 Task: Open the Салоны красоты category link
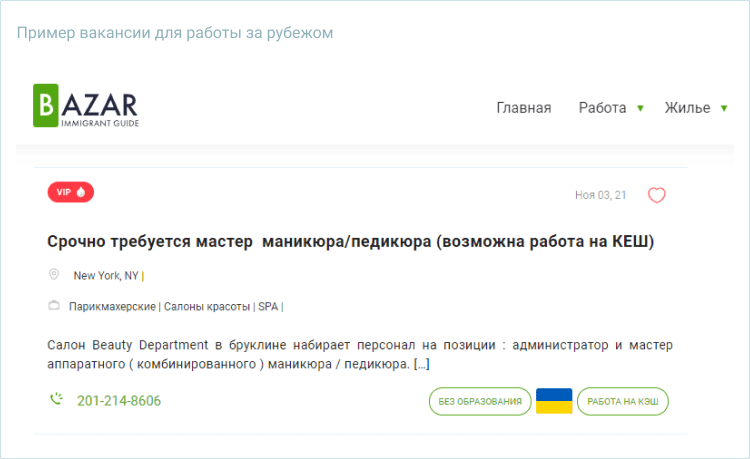[x=207, y=306]
